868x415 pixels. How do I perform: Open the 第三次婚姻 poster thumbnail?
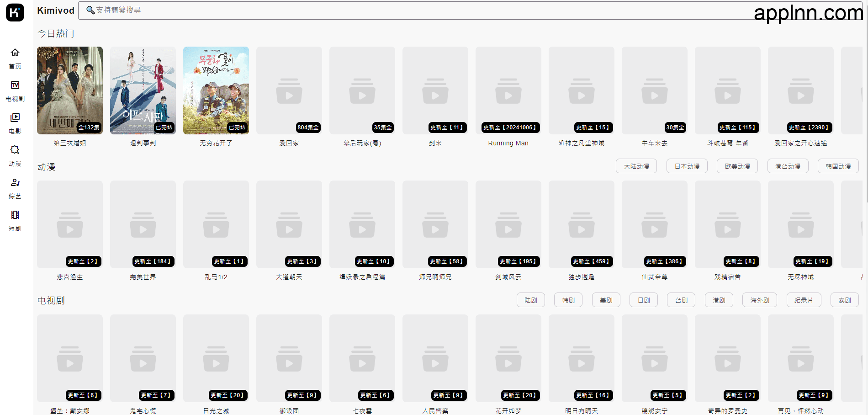coord(70,90)
